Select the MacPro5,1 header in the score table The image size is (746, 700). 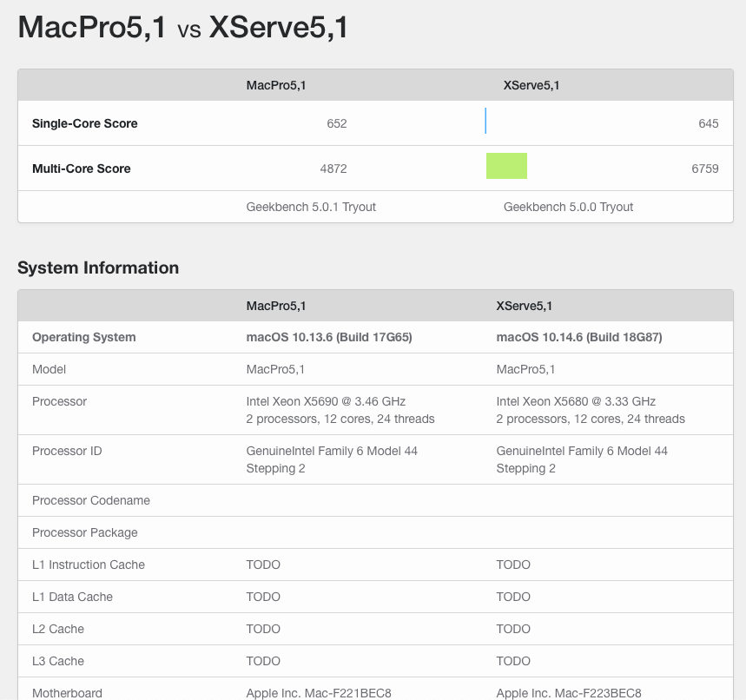[x=276, y=85]
